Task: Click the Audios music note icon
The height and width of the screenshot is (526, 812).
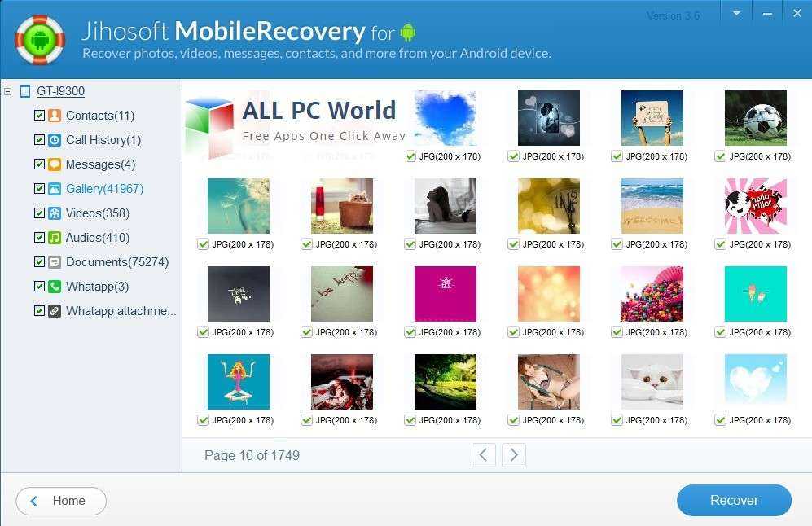Action: (55, 238)
